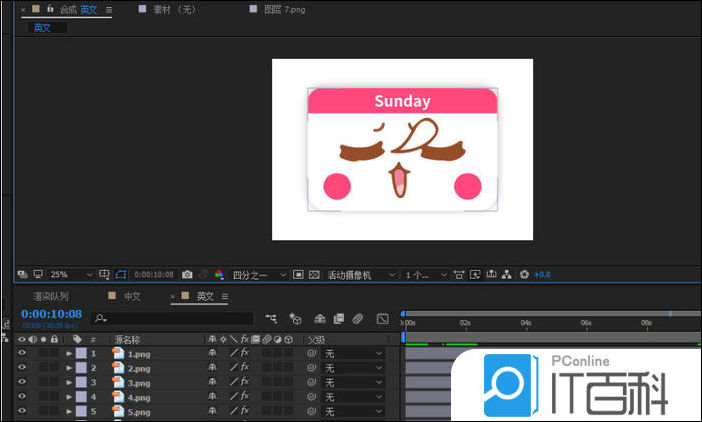
Task: Click the Draft 3D icon in timeline
Action: tap(296, 318)
